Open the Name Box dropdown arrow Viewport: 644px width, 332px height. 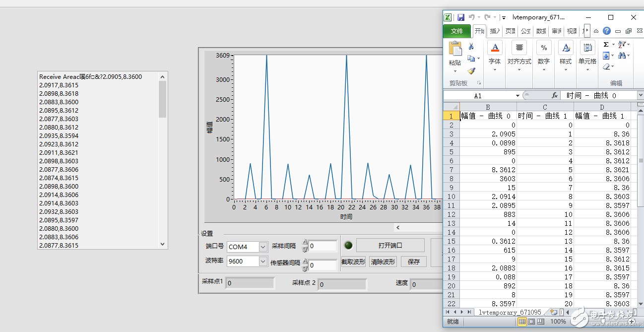pos(517,95)
